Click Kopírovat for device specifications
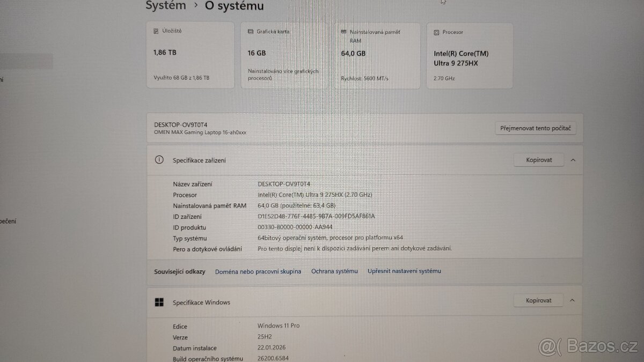This screenshot has width=644, height=362. point(538,159)
